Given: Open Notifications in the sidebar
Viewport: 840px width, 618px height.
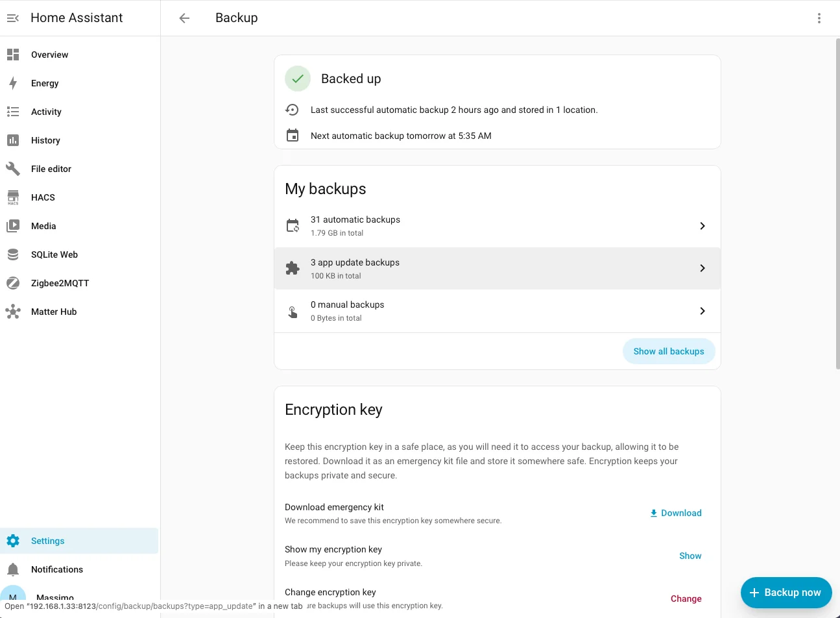Looking at the screenshot, I should 80,569.
